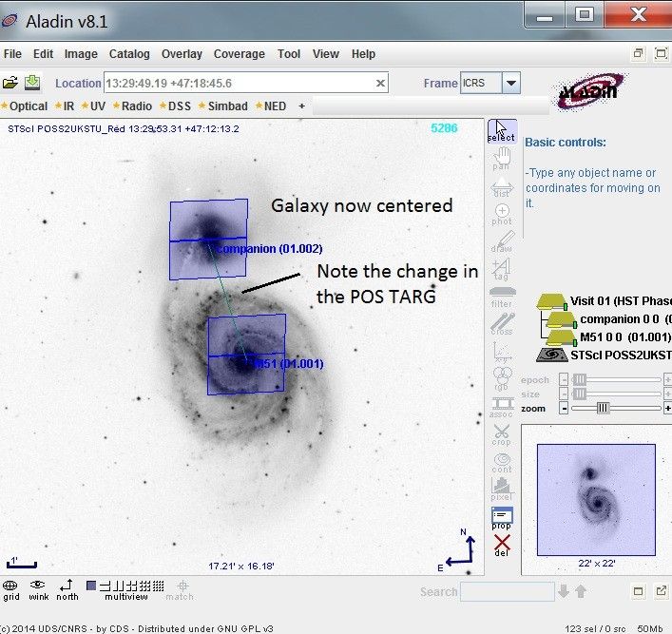This screenshot has width=672, height=634.
Task: Open the filter tool
Action: 502,298
